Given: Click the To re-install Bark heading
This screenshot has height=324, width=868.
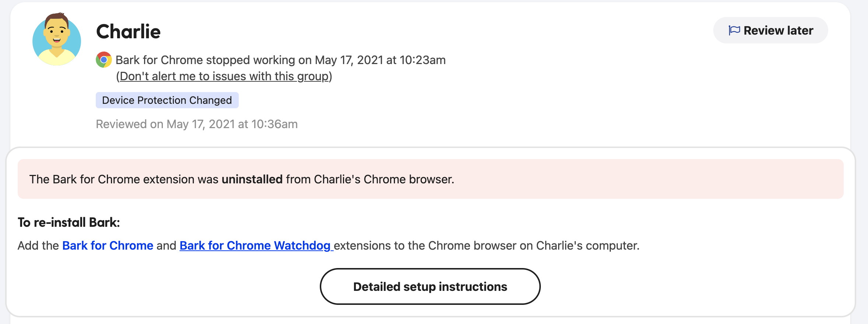Looking at the screenshot, I should tap(69, 222).
